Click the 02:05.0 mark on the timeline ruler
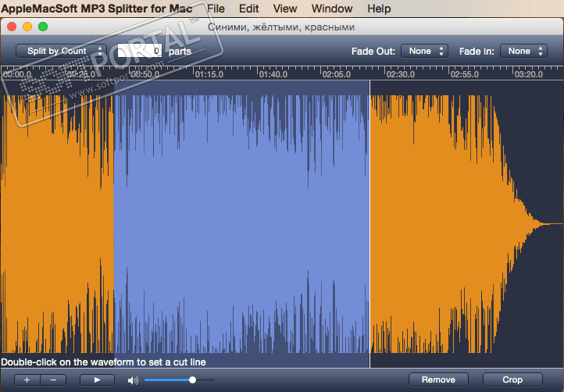 click(337, 74)
